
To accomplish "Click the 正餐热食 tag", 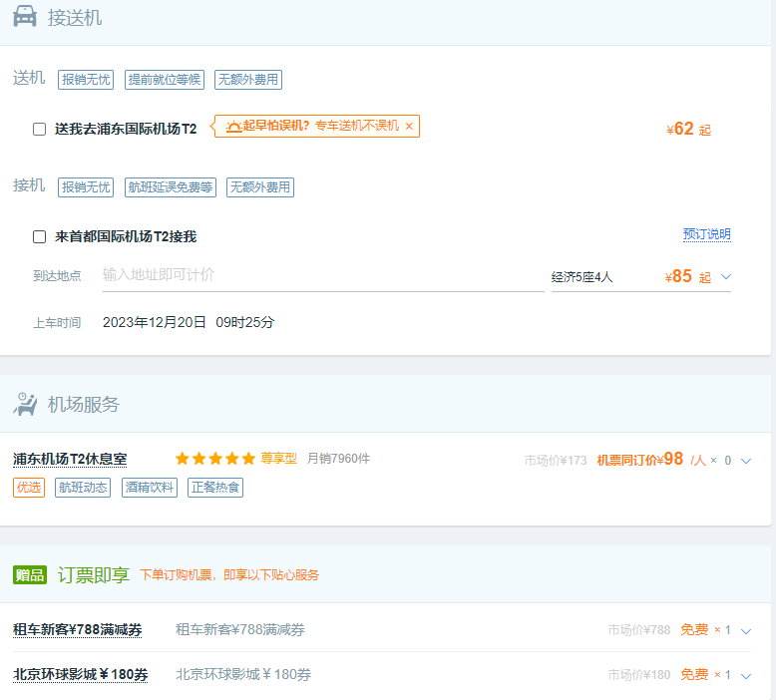I will (215, 488).
